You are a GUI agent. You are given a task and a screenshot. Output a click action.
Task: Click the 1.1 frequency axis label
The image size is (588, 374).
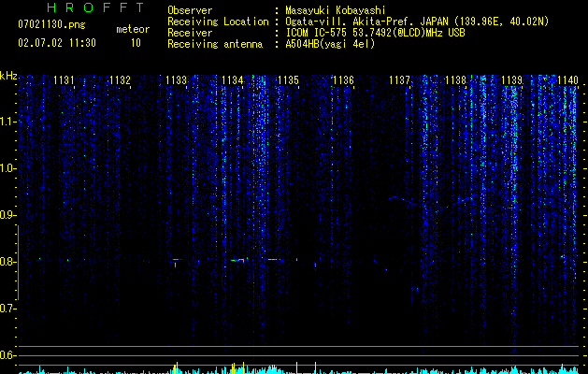tap(7, 122)
